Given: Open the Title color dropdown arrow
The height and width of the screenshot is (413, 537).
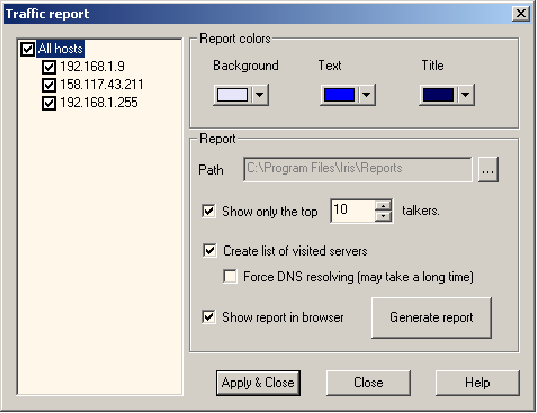Looking at the screenshot, I should click(x=465, y=95).
